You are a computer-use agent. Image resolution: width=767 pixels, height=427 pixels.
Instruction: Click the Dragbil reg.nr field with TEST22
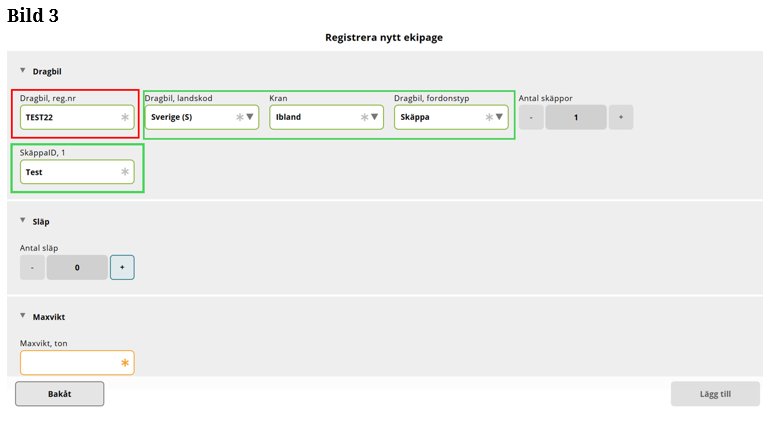point(70,117)
